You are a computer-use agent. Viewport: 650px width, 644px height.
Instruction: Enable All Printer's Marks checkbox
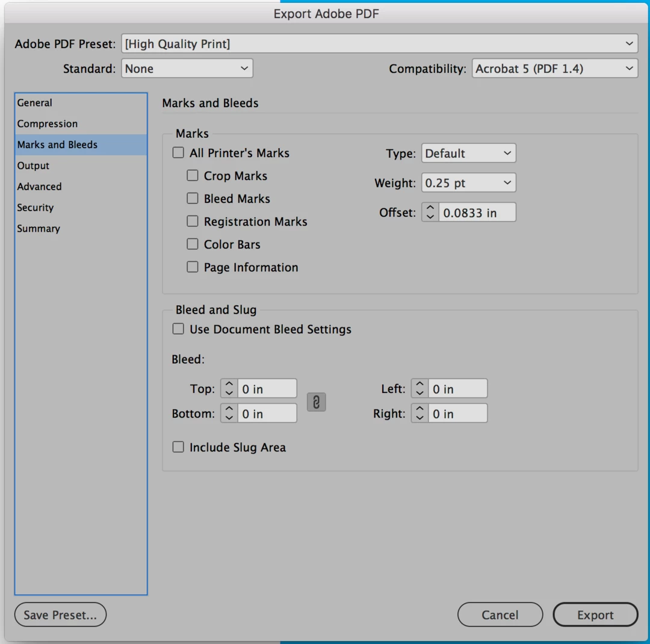178,153
